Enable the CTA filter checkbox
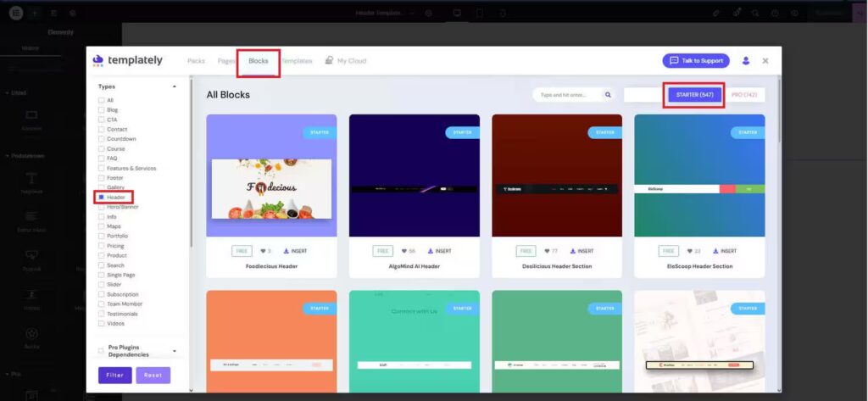The width and height of the screenshot is (868, 401). [102, 120]
